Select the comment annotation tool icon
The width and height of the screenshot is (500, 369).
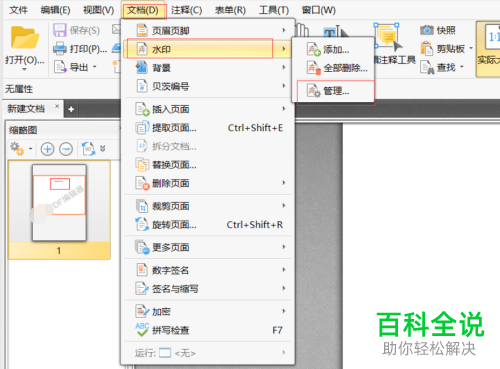pyautogui.click(x=387, y=36)
